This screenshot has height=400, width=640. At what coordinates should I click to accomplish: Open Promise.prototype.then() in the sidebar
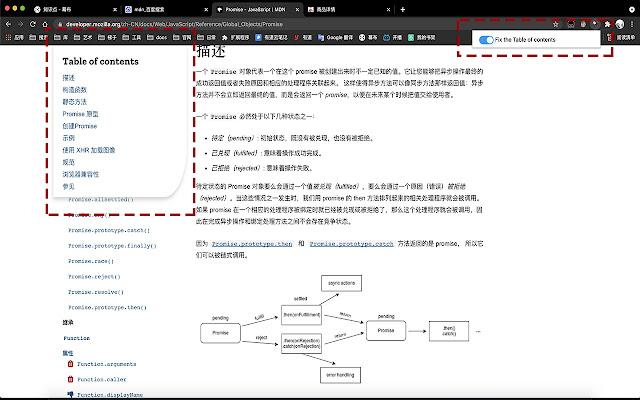(x=107, y=307)
